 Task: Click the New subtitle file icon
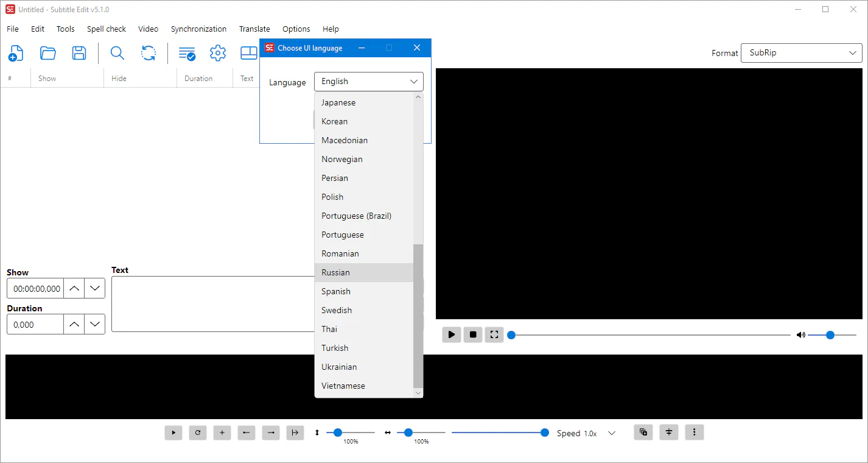[16, 53]
